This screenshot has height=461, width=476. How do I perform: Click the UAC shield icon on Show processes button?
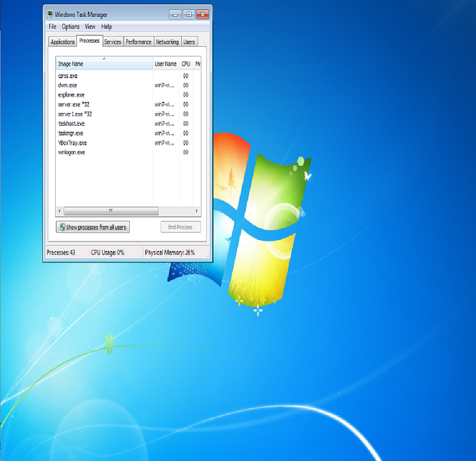point(63,227)
